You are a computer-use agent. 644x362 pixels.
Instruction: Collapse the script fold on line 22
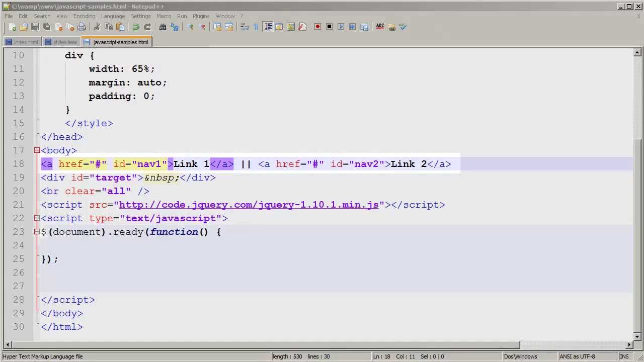(37, 218)
